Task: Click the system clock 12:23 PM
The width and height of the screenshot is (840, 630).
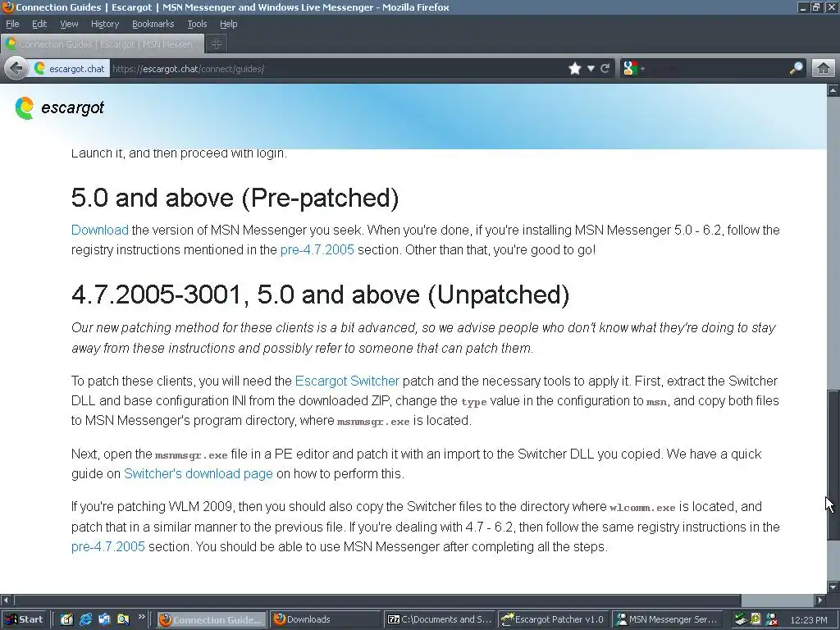Action: [x=808, y=620]
